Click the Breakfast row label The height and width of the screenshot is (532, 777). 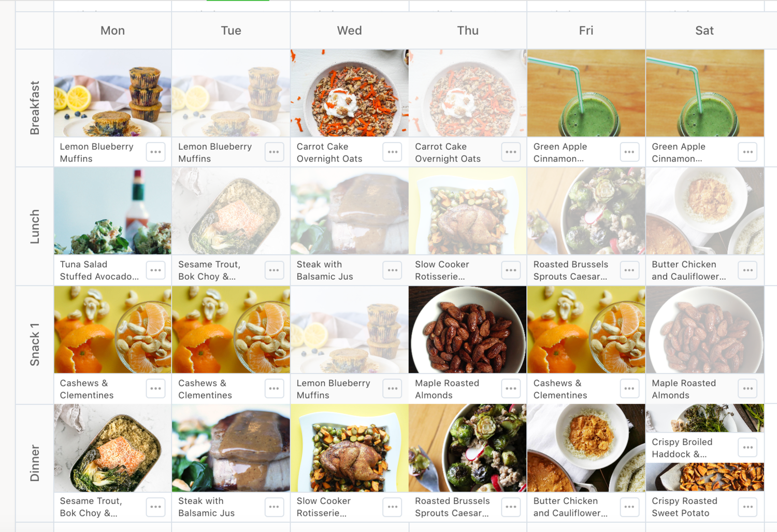(x=35, y=108)
